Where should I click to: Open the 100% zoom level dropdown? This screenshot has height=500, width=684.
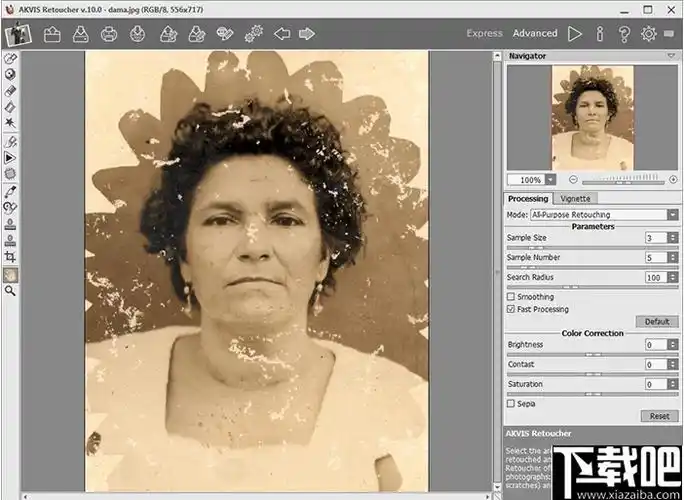[550, 180]
